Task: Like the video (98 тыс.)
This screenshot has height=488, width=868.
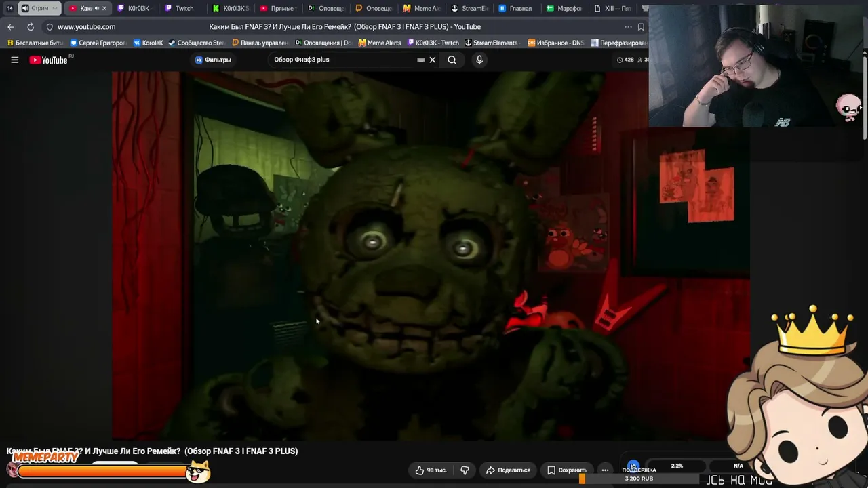Action: 431,470
